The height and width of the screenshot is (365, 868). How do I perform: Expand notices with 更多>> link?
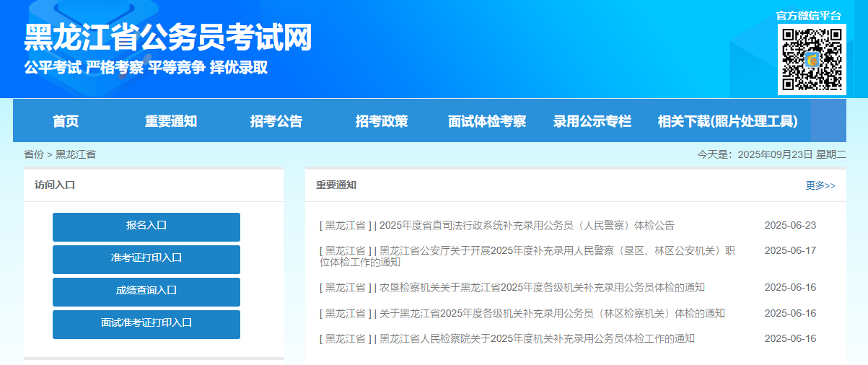(820, 185)
